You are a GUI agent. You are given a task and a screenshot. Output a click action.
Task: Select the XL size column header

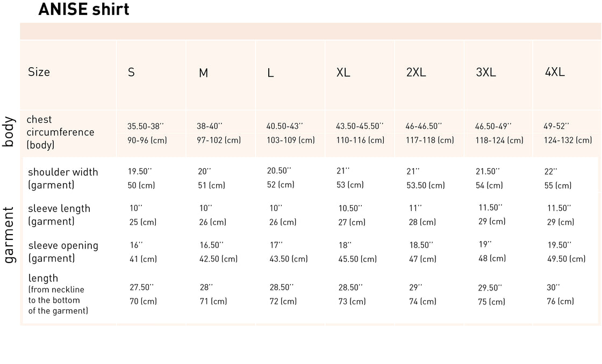click(343, 72)
